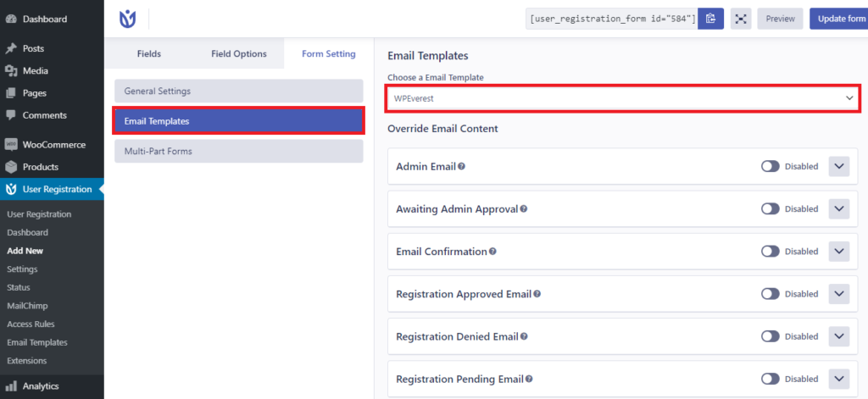Click the Analytics bar chart icon
This screenshot has width=868, height=399.
click(10, 386)
